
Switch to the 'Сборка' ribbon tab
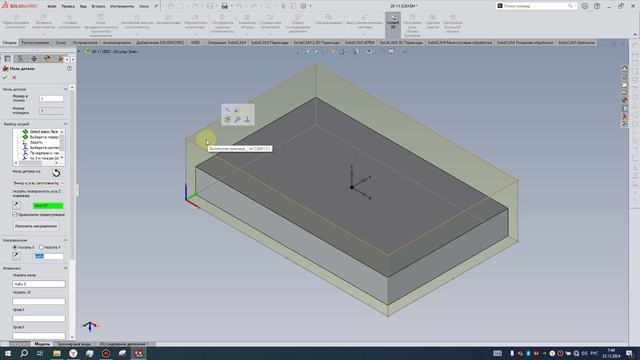pyautogui.click(x=9, y=42)
